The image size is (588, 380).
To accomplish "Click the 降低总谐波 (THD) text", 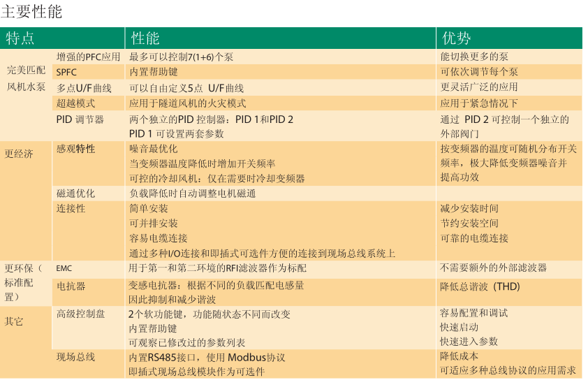I will (x=480, y=286).
